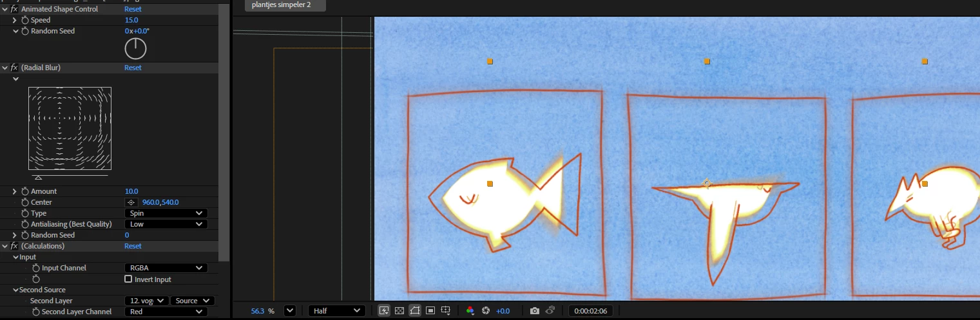Toggle fx switch for Calculations effect
This screenshot has width=980, height=320.
click(14, 246)
